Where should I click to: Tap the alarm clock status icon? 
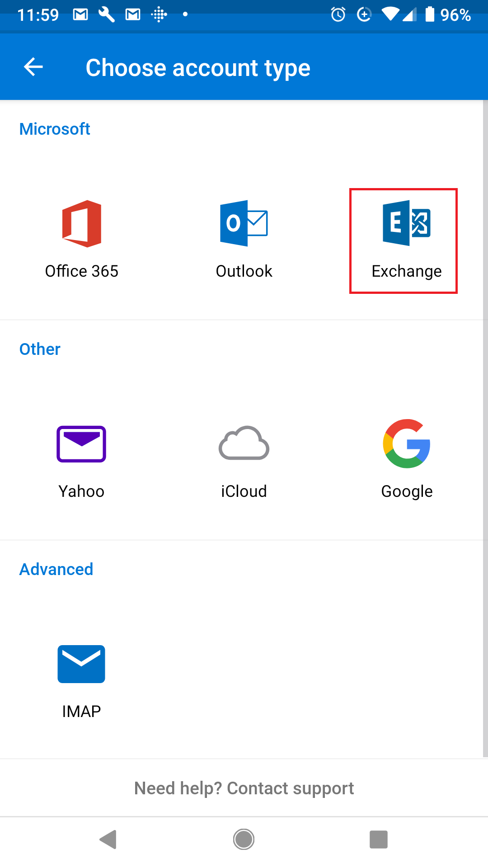[x=338, y=15]
